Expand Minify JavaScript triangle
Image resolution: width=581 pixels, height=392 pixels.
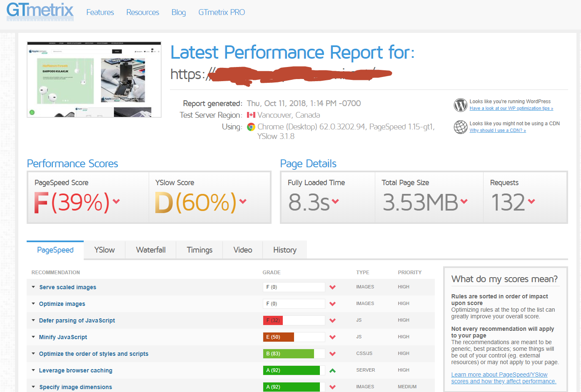point(33,337)
